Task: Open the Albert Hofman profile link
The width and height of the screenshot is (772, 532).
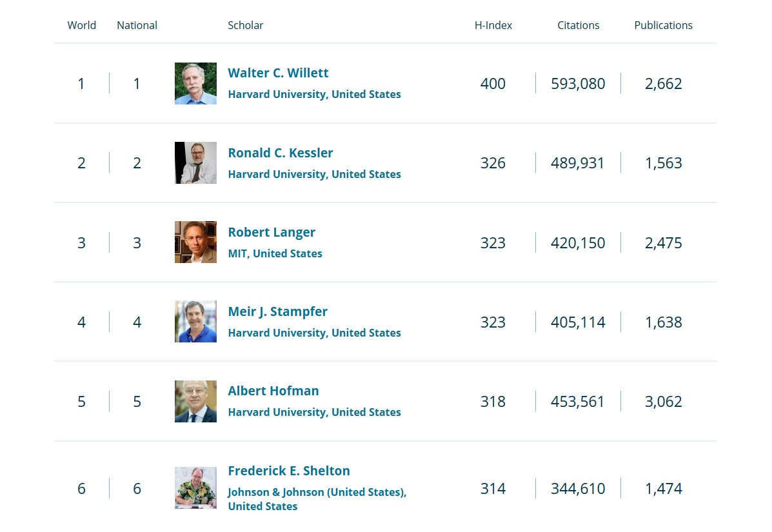Action: click(x=273, y=391)
